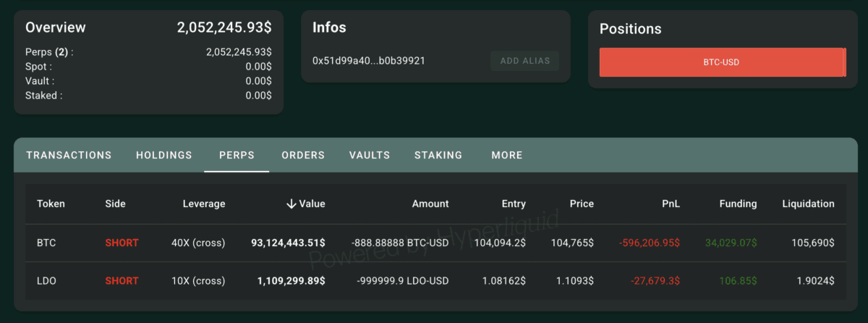The image size is (868, 323).
Task: Click the Entry column header
Action: click(514, 204)
